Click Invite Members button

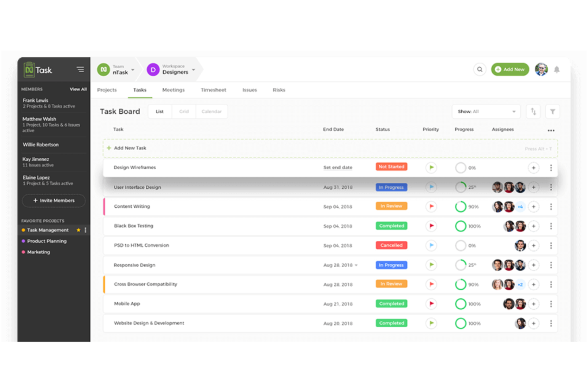point(54,201)
